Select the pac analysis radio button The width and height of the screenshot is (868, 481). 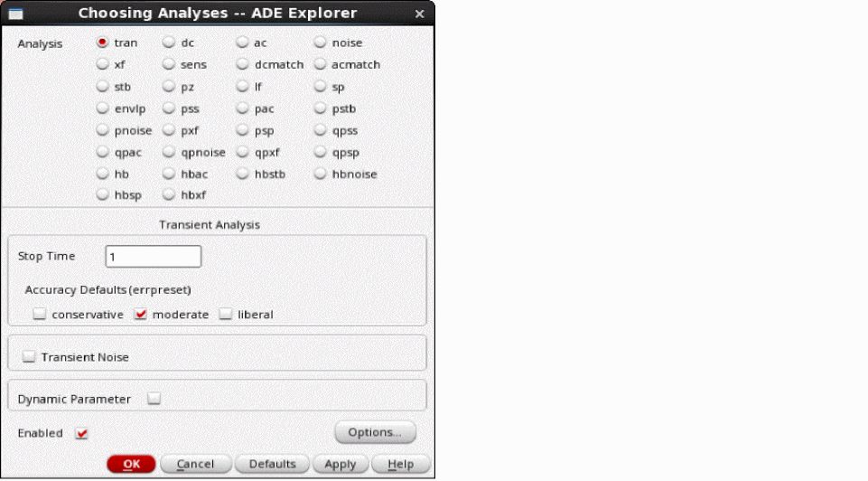(242, 108)
